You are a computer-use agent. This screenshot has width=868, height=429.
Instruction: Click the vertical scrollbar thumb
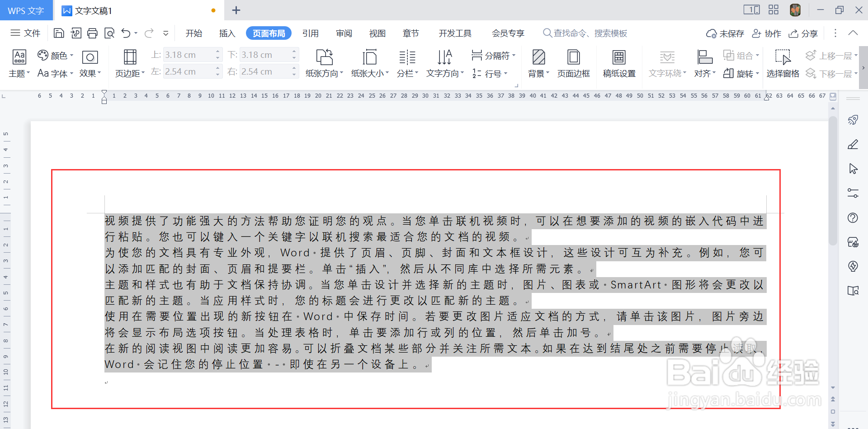point(833,181)
